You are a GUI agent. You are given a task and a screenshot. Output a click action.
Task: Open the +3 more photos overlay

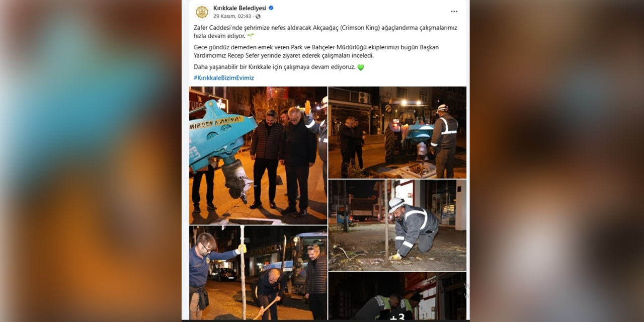pos(397,296)
